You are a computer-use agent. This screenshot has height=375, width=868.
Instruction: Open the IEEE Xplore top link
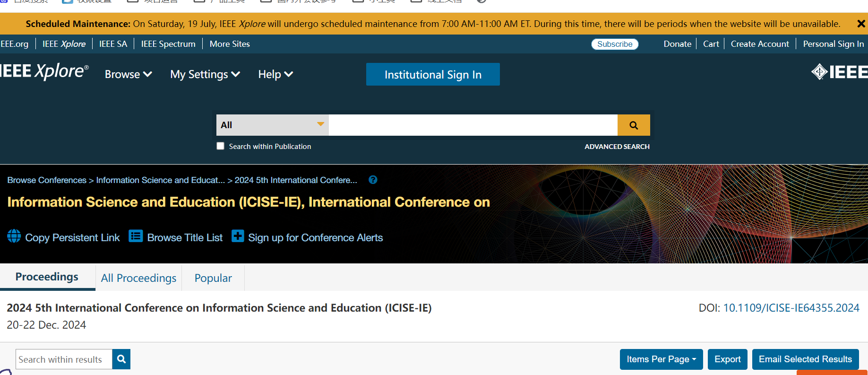[64, 44]
